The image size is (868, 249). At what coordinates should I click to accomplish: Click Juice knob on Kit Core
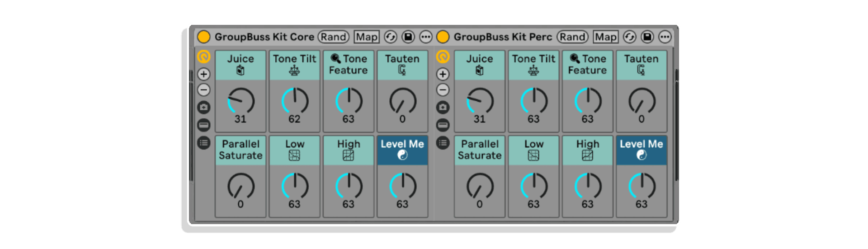pos(241,101)
